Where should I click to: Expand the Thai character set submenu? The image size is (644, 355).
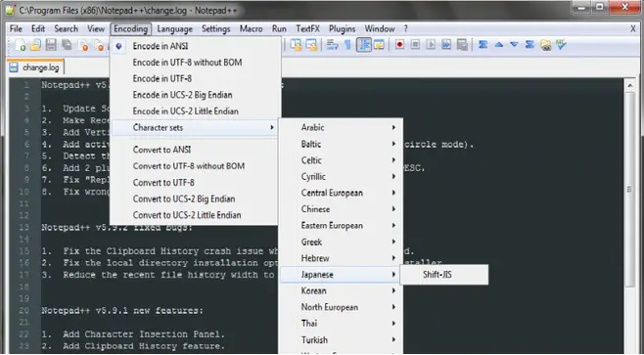(x=341, y=324)
